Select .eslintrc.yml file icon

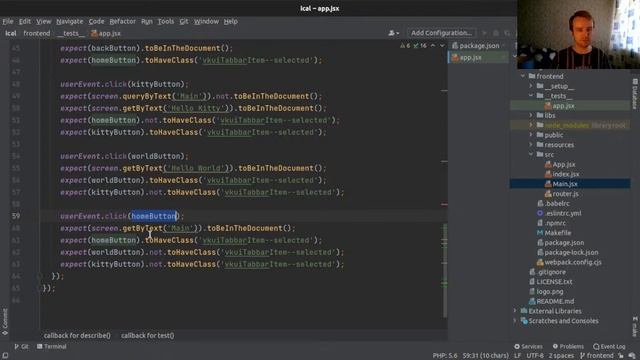(540, 213)
